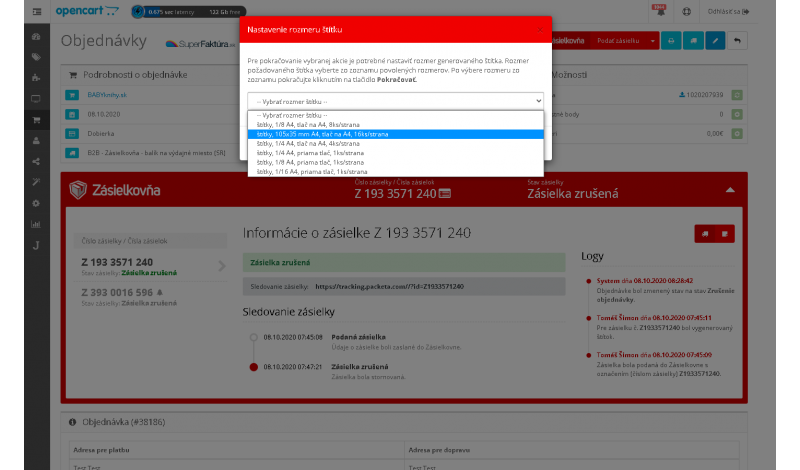Open the J icon in sidebar
The width and height of the screenshot is (800, 470).
click(36, 245)
